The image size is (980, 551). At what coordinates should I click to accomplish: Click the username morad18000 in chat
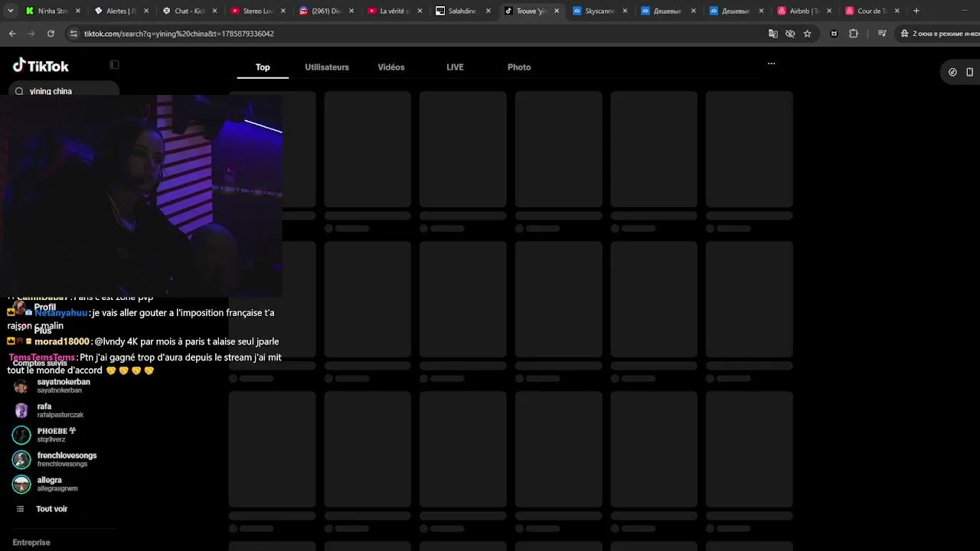pyautogui.click(x=62, y=341)
